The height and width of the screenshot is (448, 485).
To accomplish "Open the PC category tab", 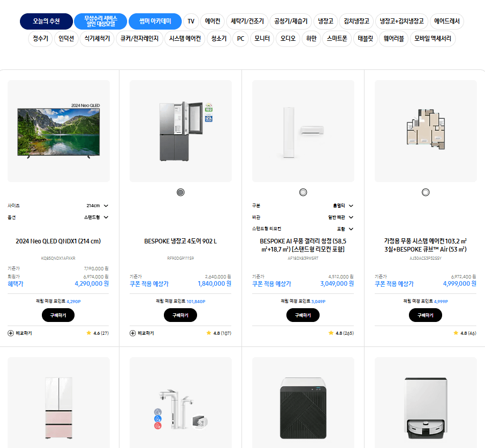I will point(240,39).
